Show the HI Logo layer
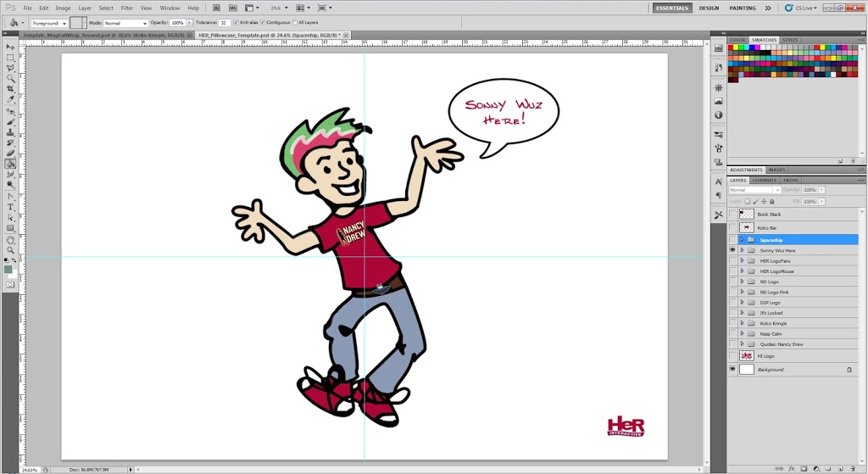Viewport: 868px width, 474px height. [x=732, y=356]
